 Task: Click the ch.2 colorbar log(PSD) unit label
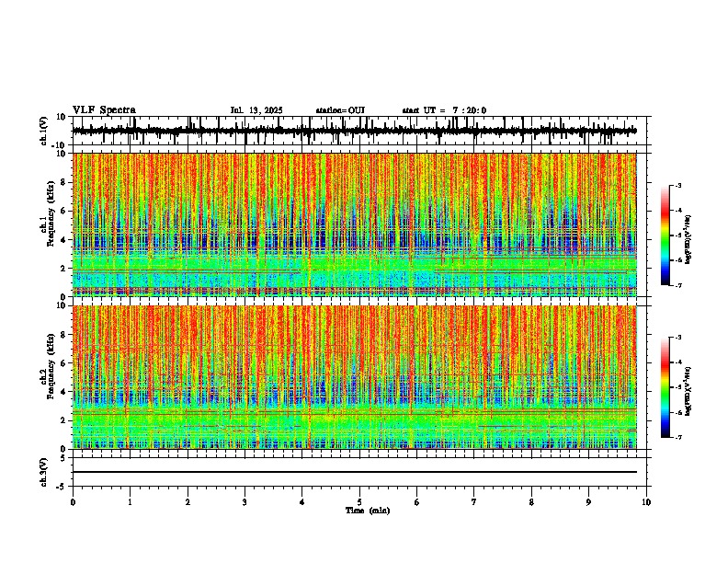(688, 392)
